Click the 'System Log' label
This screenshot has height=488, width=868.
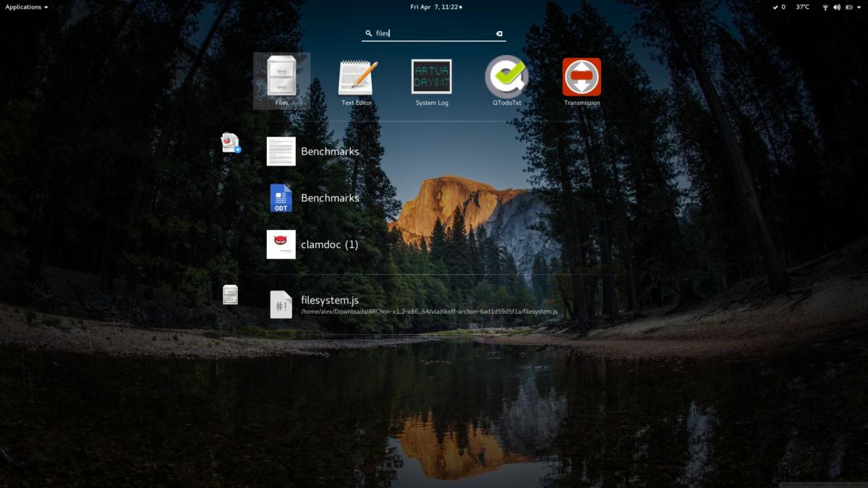(432, 103)
